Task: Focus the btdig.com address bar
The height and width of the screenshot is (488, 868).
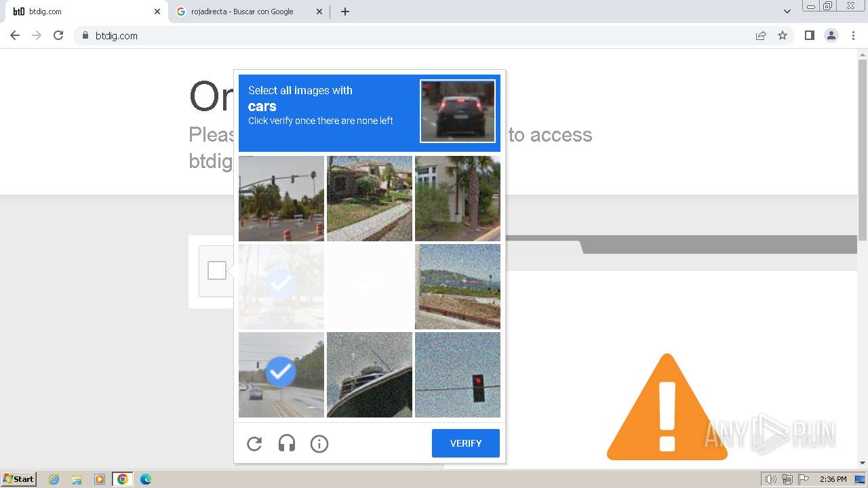Action: pos(414,35)
